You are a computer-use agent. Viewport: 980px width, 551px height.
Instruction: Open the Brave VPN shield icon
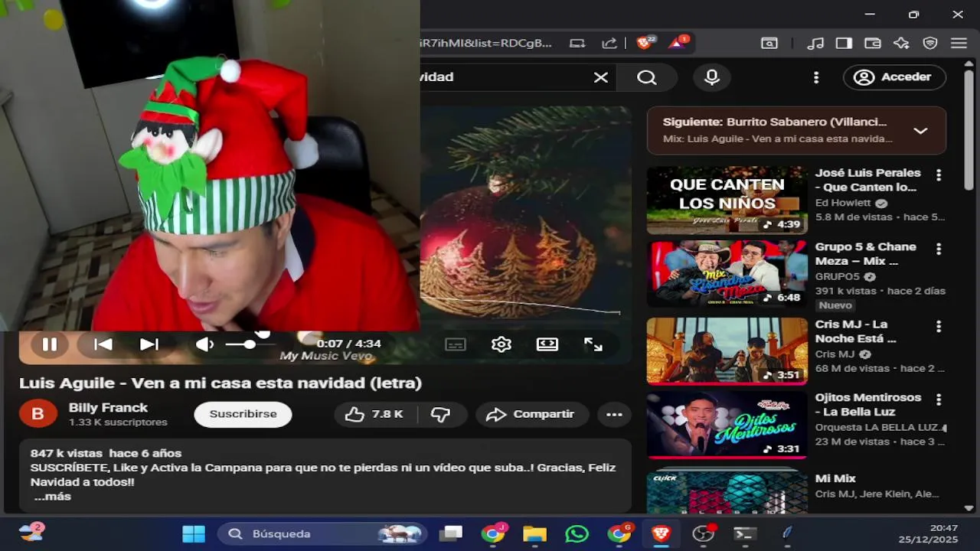(x=930, y=43)
